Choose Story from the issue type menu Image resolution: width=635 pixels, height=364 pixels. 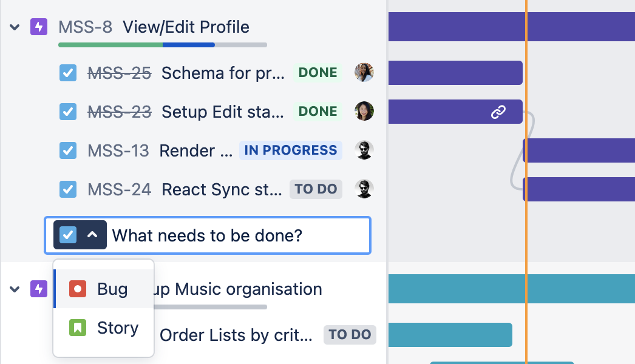pyautogui.click(x=117, y=328)
